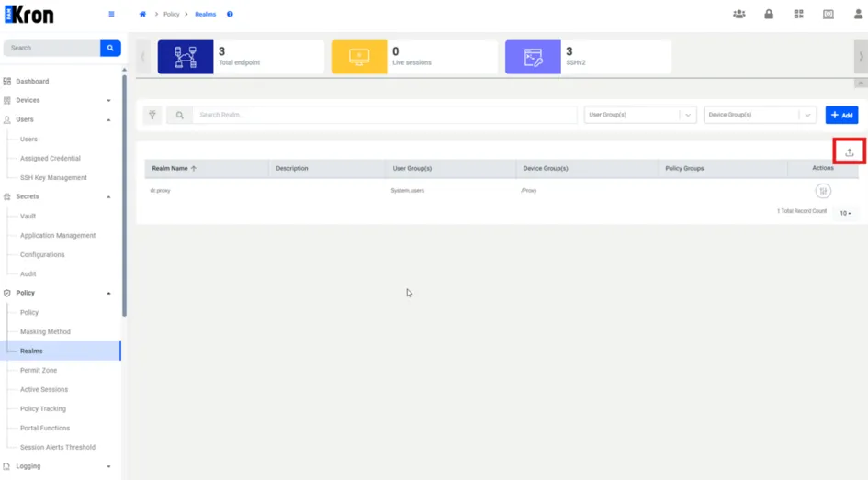Open Configurations under Secrets
This screenshot has width=868, height=480.
(42, 255)
